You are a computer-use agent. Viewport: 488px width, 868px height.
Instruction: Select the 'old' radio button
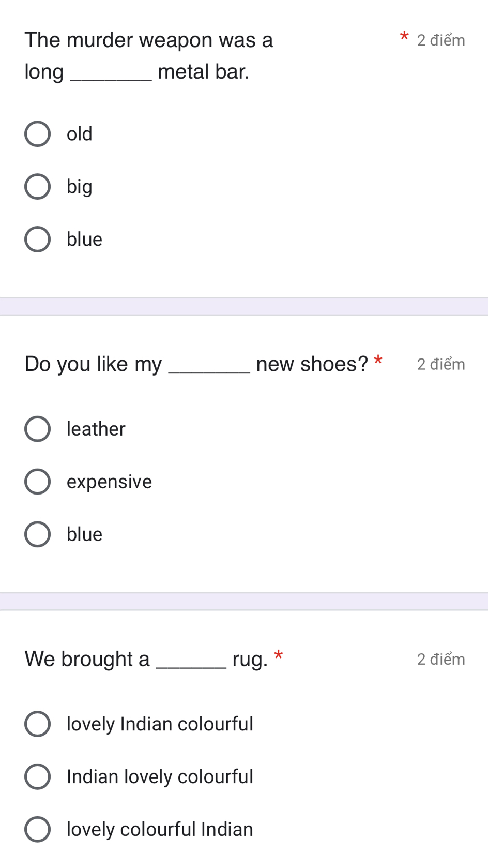(37, 134)
